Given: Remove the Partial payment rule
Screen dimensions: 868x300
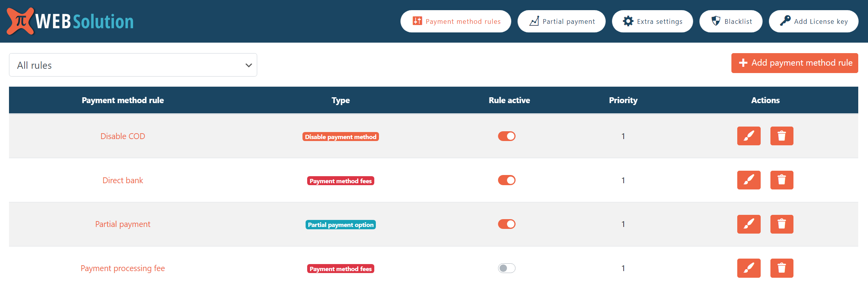Looking at the screenshot, I should [x=781, y=224].
